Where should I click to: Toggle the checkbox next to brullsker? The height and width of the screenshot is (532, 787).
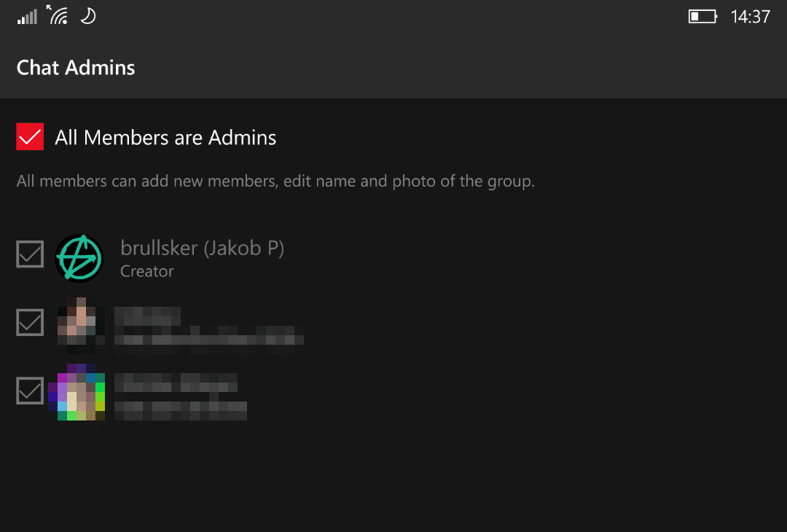pyautogui.click(x=30, y=254)
